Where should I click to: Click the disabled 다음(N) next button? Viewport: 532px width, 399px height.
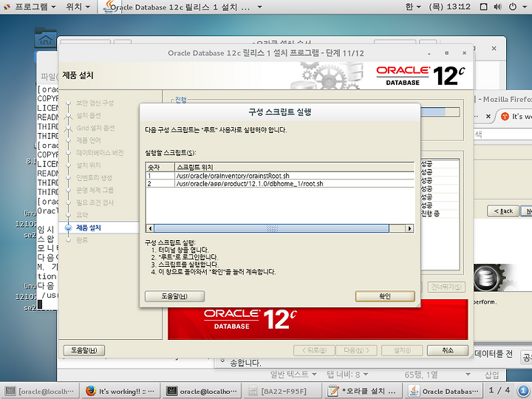(356, 350)
